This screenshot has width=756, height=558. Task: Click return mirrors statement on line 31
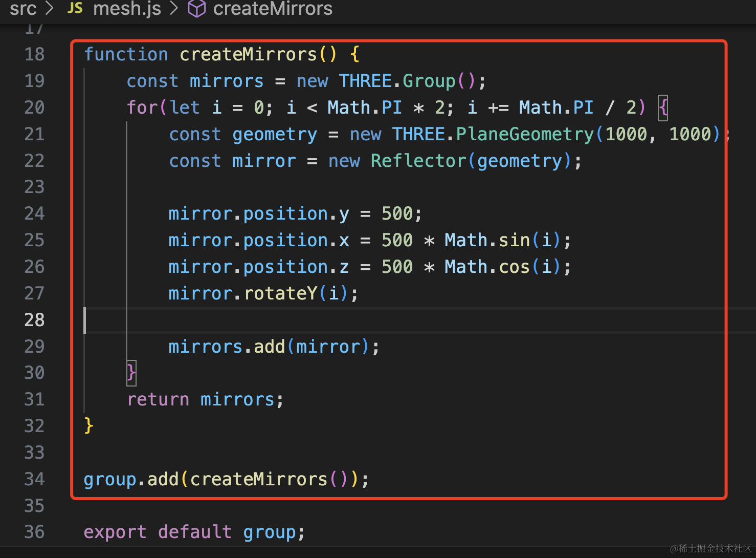(205, 400)
